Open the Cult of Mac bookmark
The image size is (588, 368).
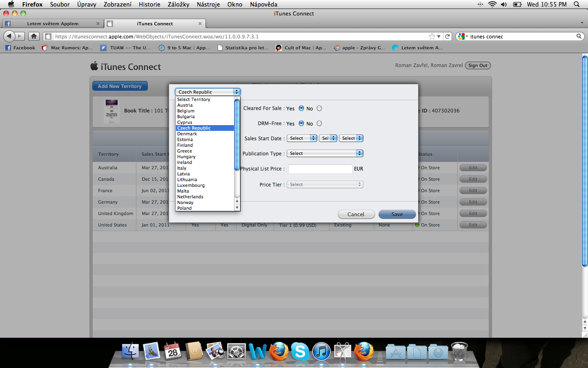pyautogui.click(x=301, y=48)
